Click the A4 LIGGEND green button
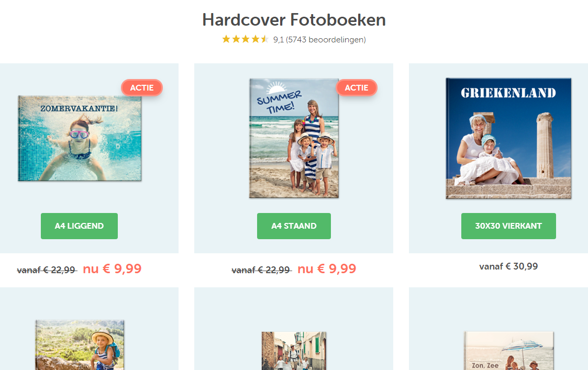The height and width of the screenshot is (370, 588). pyautogui.click(x=79, y=226)
